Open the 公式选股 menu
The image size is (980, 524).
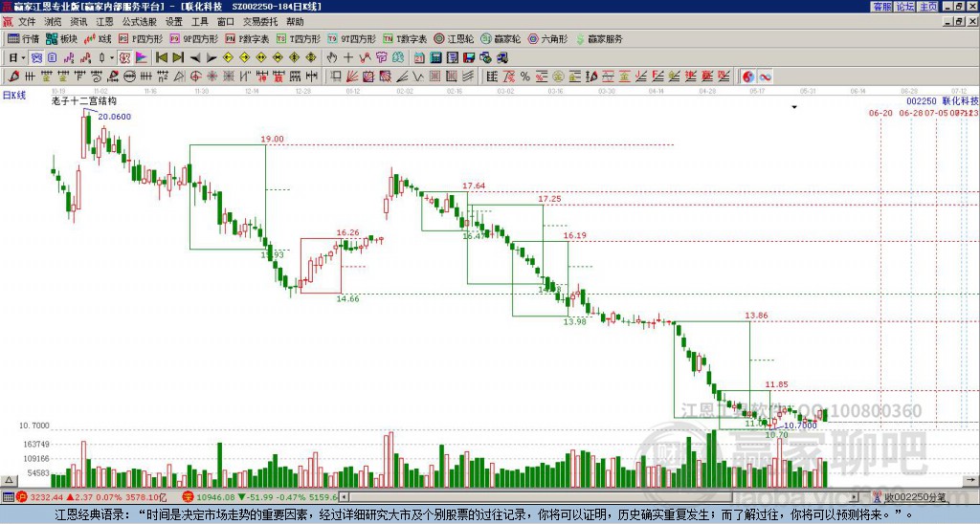pyautogui.click(x=140, y=22)
